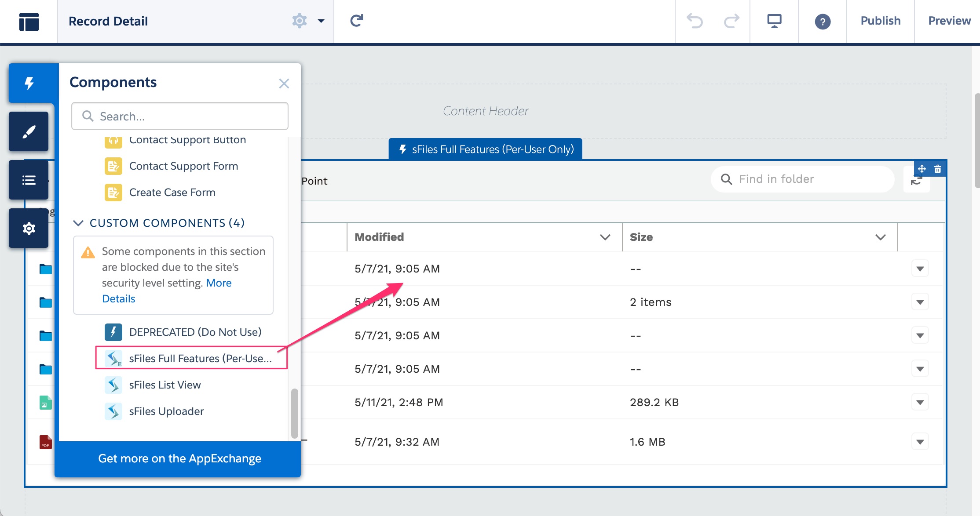The image size is (980, 516).
Task: Open the Size column sort dropdown
Action: coord(881,237)
